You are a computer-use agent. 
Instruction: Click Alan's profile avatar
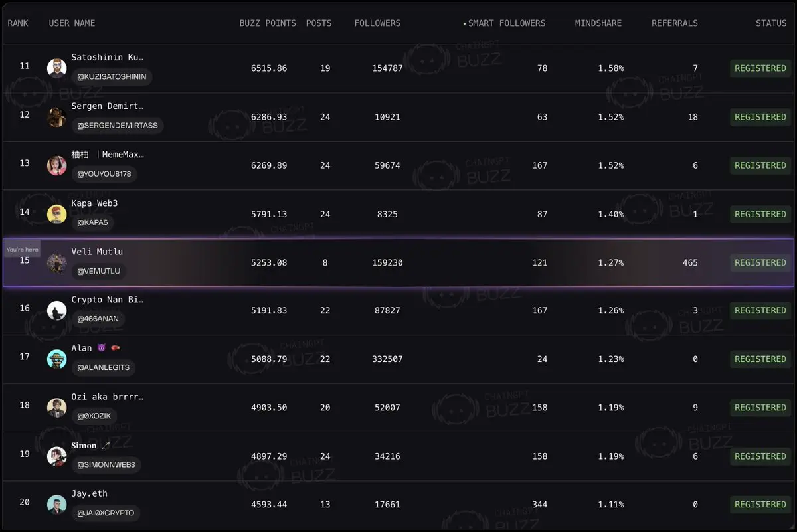click(x=57, y=359)
